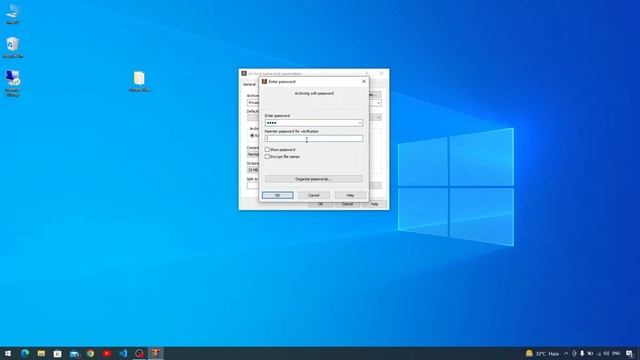Image resolution: width=640 pixels, height=360 pixels.
Task: Open Organize passwords
Action: [313, 179]
